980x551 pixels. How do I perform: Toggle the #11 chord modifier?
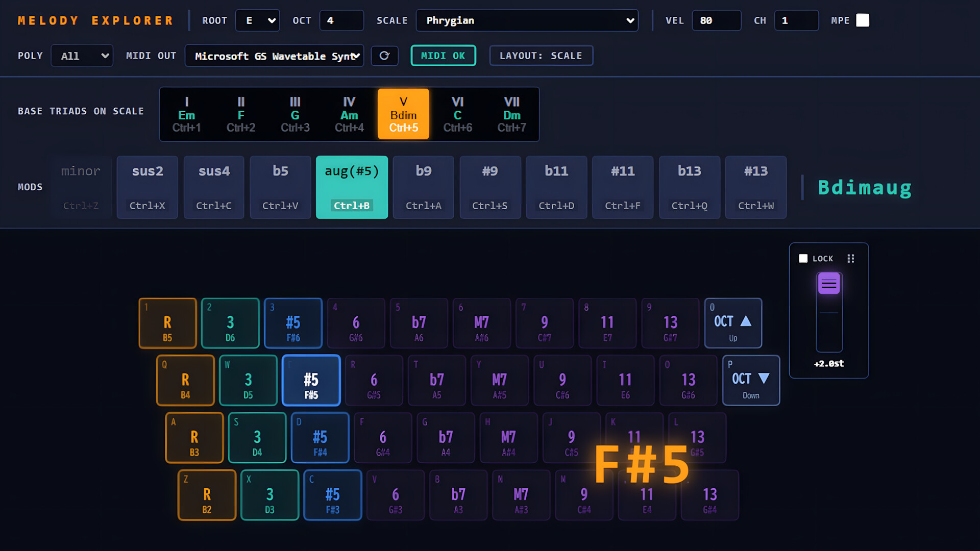[x=623, y=187]
